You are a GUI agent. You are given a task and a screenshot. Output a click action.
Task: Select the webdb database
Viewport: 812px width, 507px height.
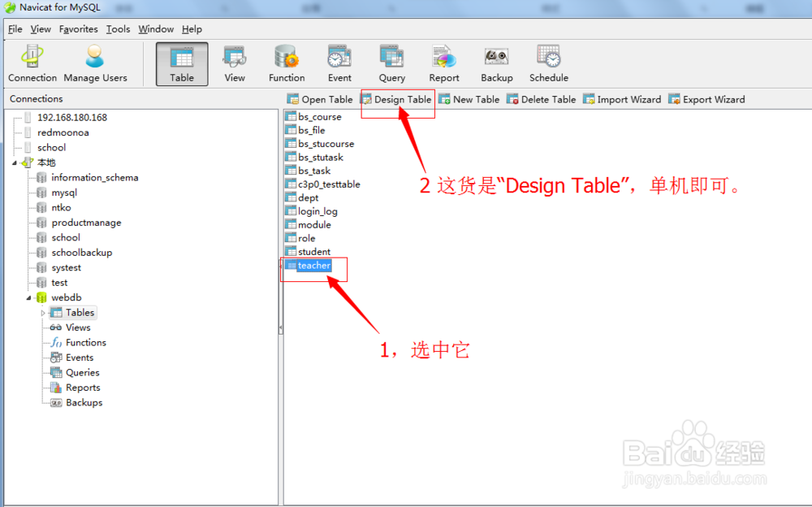pos(67,297)
